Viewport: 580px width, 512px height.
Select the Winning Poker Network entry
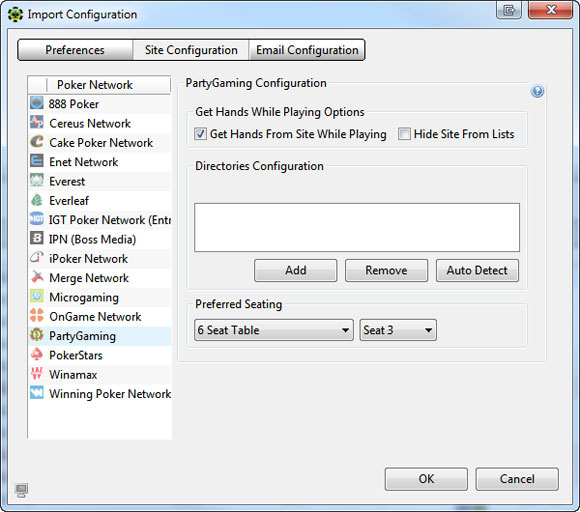[100, 394]
